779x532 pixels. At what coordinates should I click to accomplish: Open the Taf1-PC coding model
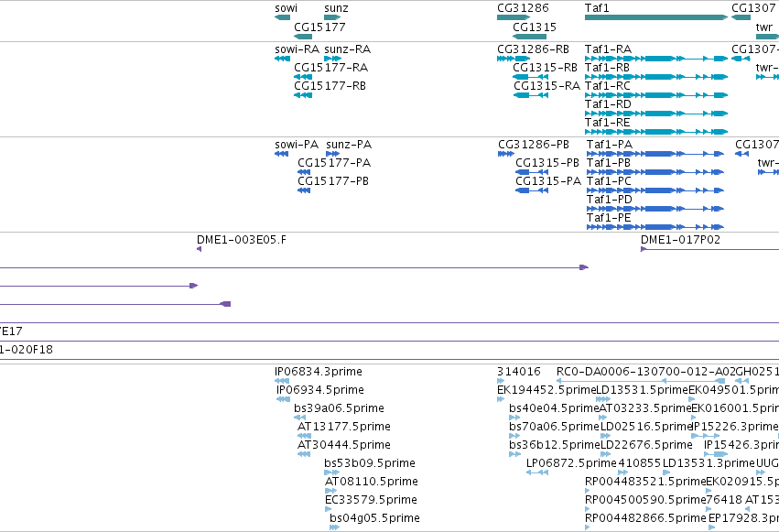(x=655, y=190)
